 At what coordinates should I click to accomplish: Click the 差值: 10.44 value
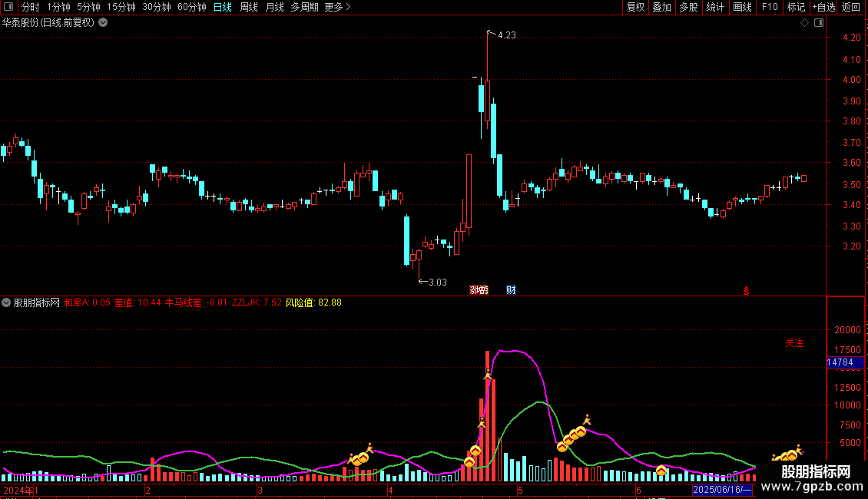click(137, 302)
